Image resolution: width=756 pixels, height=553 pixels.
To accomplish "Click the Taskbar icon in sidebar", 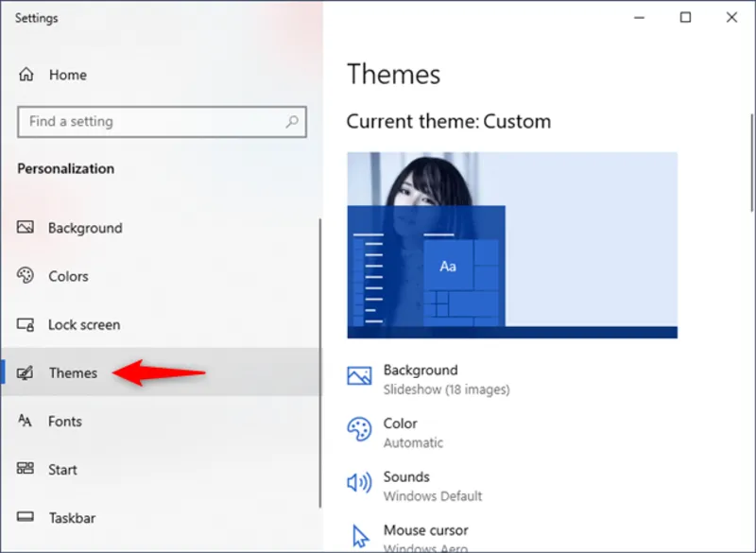I will tap(26, 517).
